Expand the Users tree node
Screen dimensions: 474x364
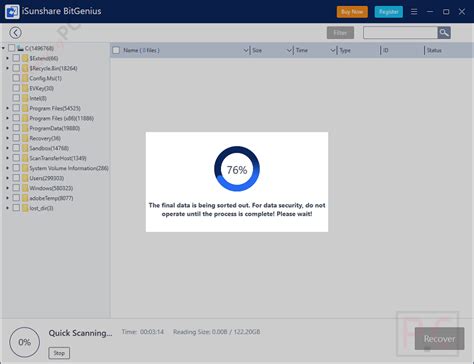[7, 178]
